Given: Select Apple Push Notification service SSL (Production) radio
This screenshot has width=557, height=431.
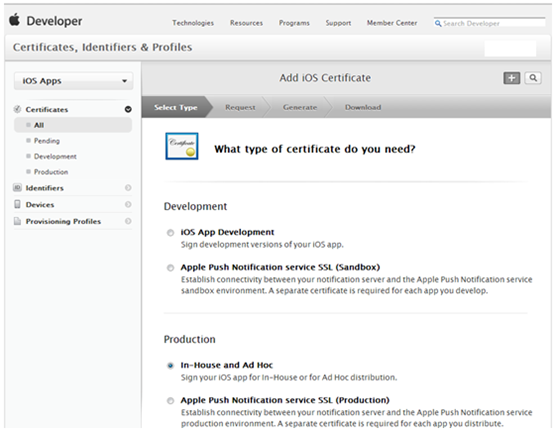Looking at the screenshot, I should tap(171, 401).
